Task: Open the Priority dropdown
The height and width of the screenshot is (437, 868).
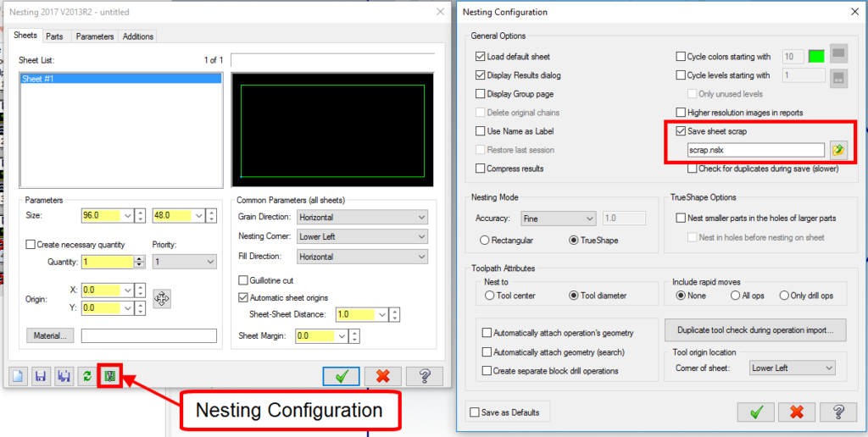Action: (184, 262)
